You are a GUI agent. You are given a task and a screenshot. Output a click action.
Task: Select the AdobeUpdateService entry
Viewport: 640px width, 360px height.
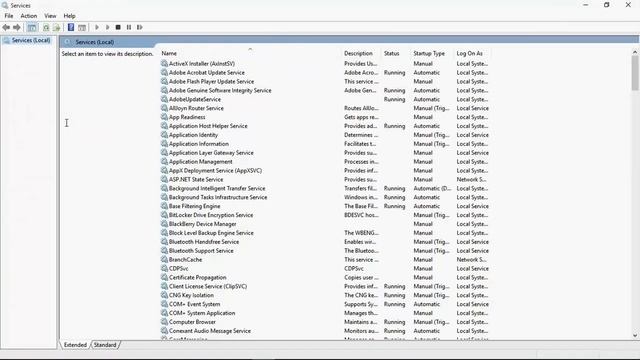click(195, 99)
